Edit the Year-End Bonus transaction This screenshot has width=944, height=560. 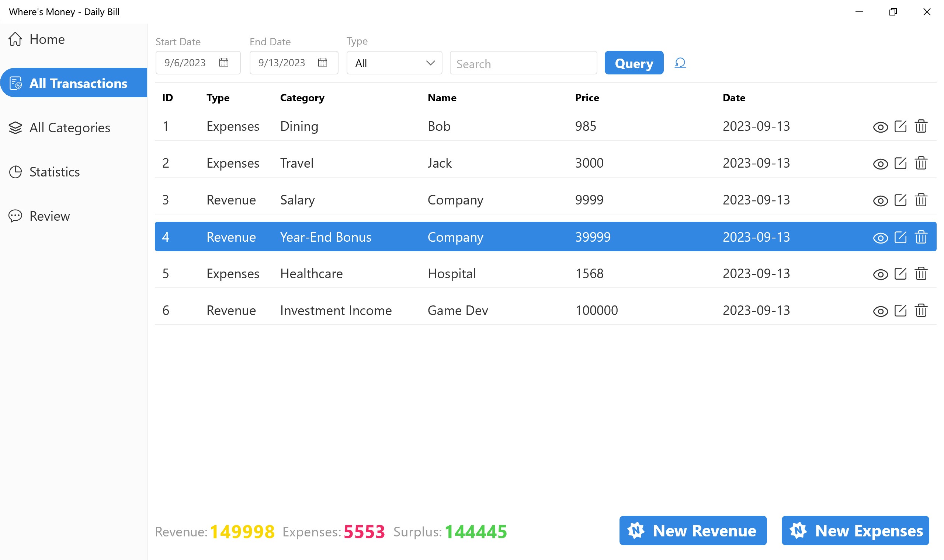point(900,237)
